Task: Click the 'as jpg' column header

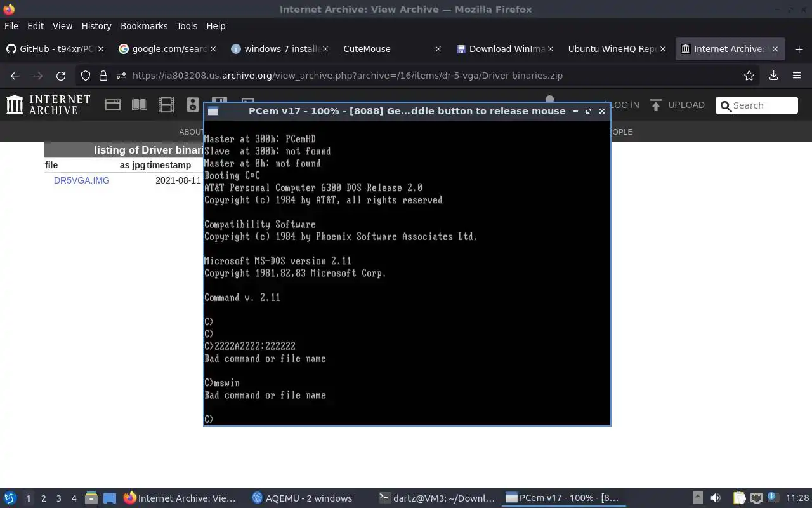Action: (x=133, y=165)
